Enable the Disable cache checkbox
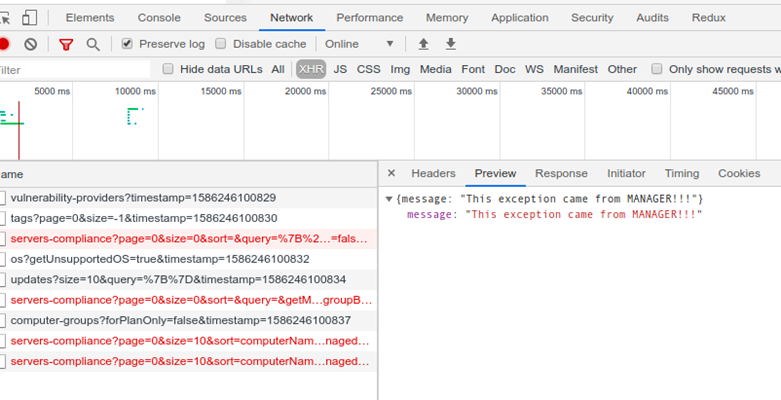Screen dimensions: 781x400 [221, 44]
